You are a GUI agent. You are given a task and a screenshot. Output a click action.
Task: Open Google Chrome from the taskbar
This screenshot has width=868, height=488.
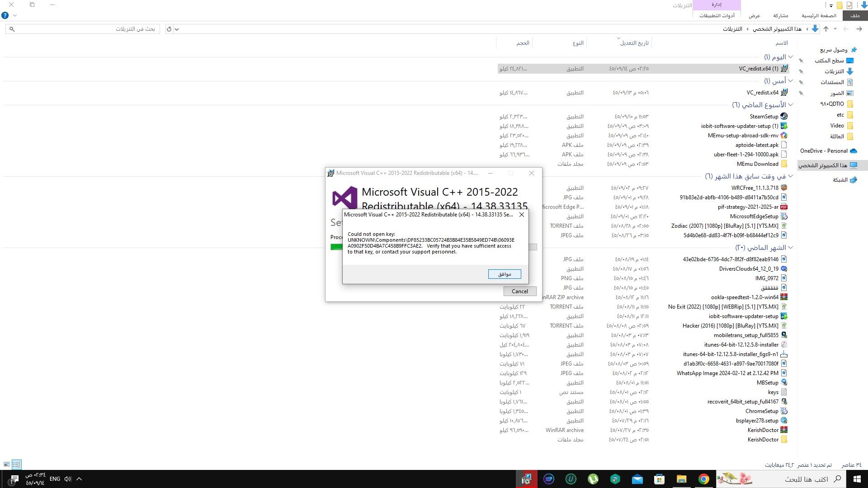coord(703,479)
